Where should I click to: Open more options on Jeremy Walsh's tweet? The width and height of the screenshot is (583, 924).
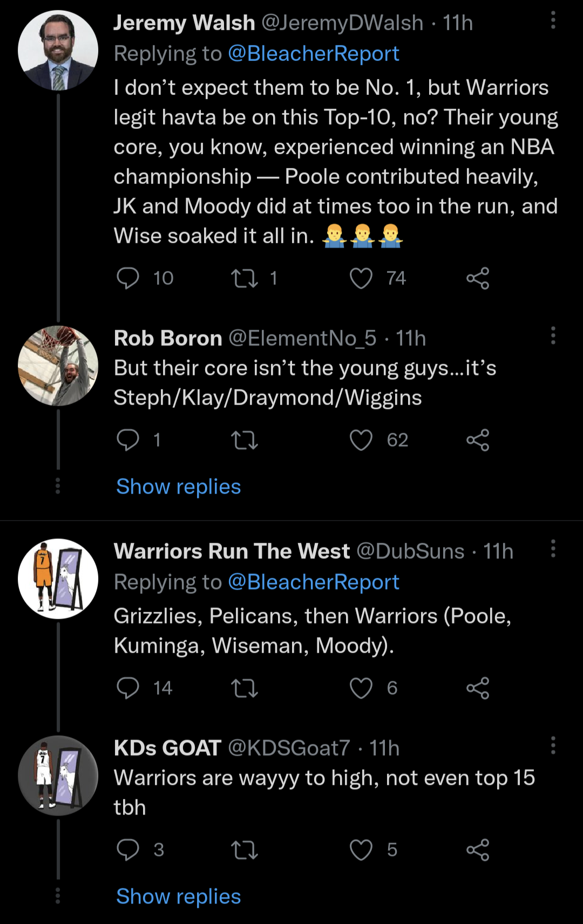pyautogui.click(x=553, y=20)
